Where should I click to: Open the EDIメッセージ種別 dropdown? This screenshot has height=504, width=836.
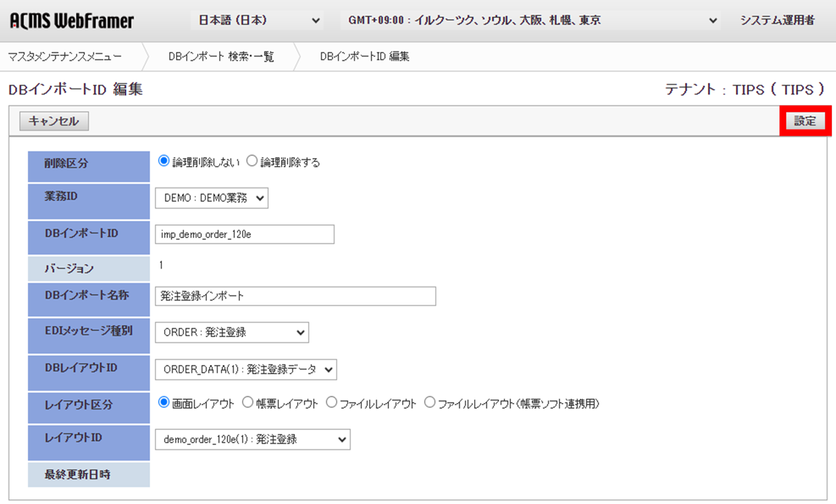click(x=232, y=332)
